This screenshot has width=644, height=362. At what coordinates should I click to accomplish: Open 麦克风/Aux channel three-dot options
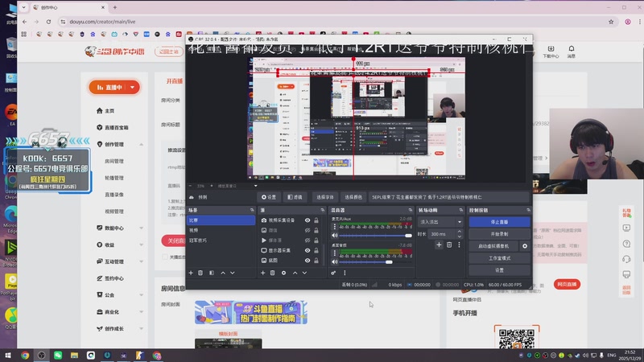point(334,227)
